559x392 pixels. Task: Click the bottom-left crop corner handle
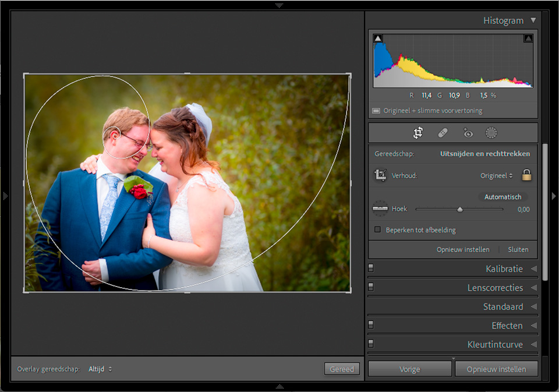[24, 291]
